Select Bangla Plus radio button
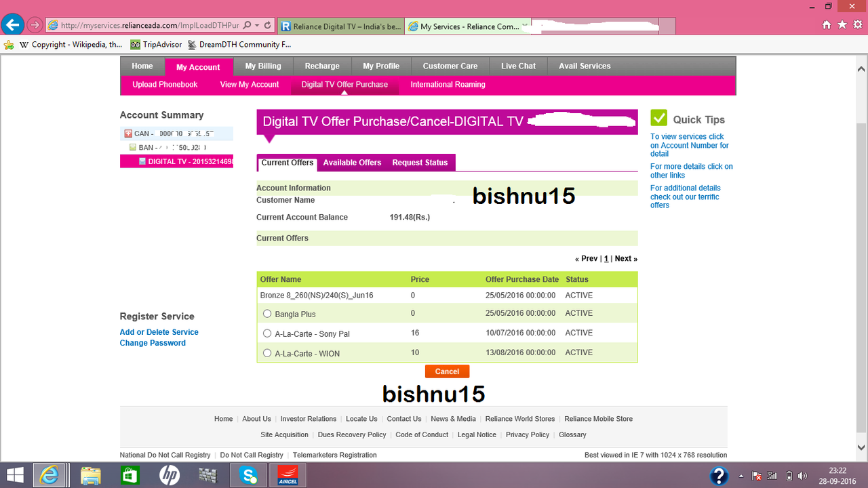This screenshot has height=488, width=868. tap(267, 314)
